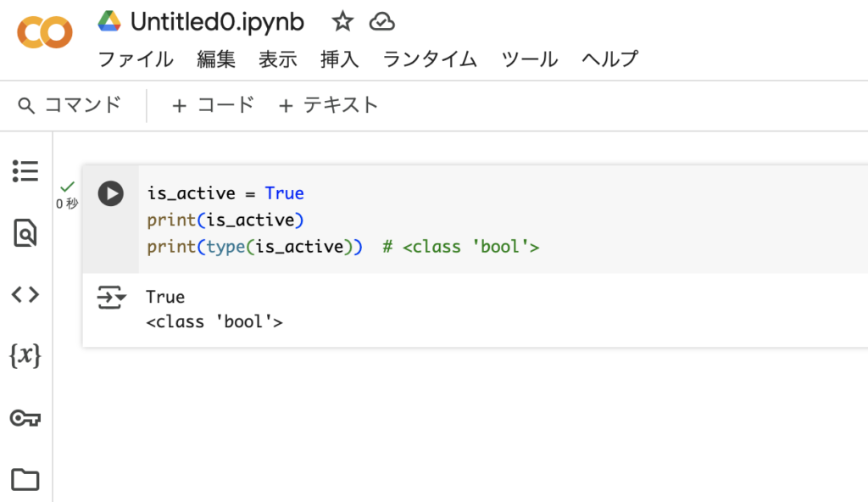Screen dimensions: 868x502
Task: Expand the ランタイム menu
Action: pos(430,59)
